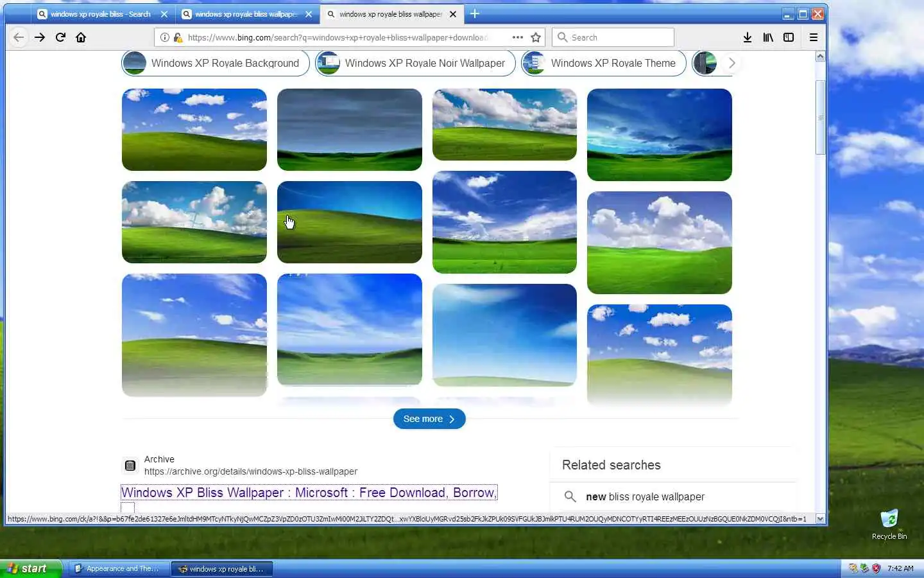This screenshot has height=578, width=924.
Task: Click the 'Related searches' heading
Action: [611, 465]
